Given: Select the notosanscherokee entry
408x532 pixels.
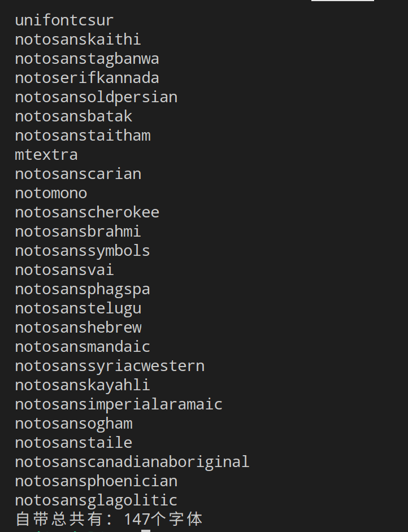Looking at the screenshot, I should click(87, 212).
